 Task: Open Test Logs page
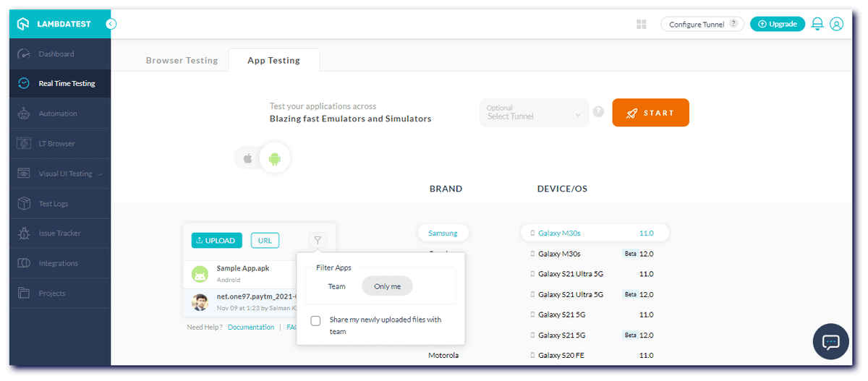60,204
